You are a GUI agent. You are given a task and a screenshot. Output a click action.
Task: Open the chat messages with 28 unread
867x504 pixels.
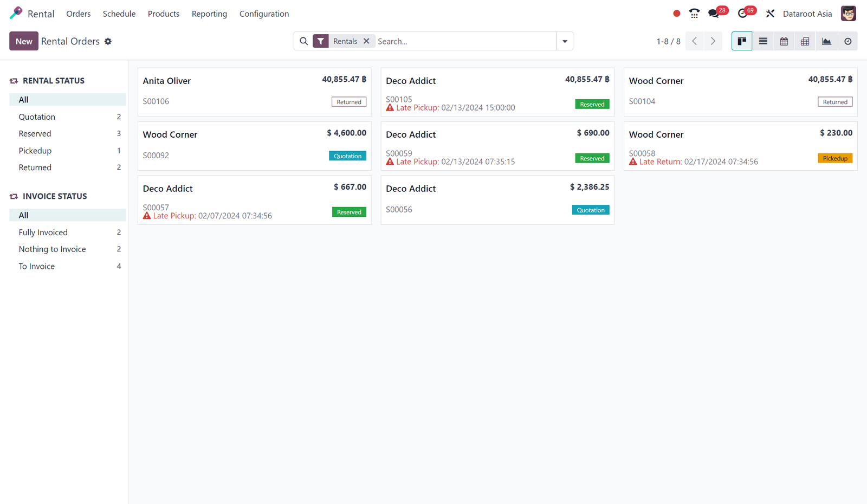point(718,12)
